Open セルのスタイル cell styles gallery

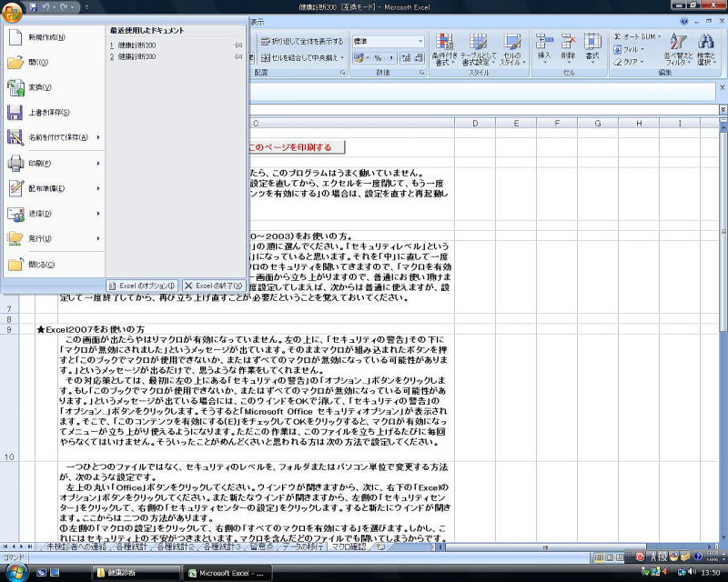point(512,50)
